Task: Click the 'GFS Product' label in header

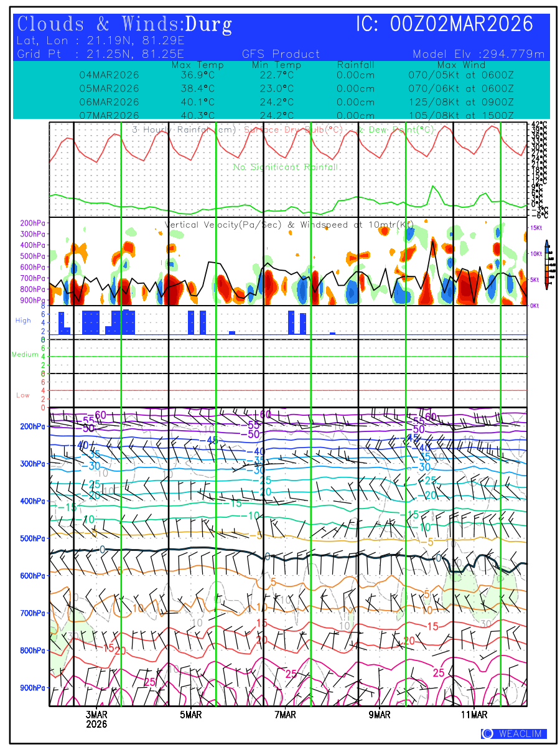Action: pyautogui.click(x=281, y=54)
